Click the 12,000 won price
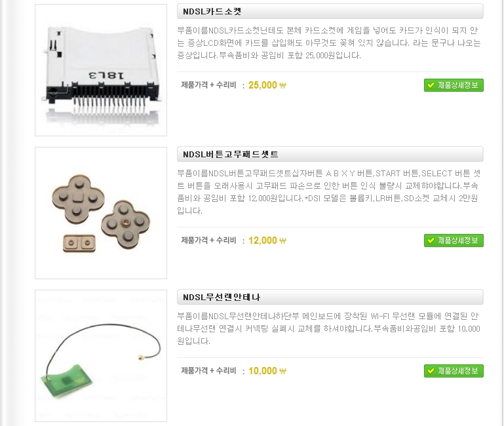This screenshot has width=504, height=426. [263, 241]
